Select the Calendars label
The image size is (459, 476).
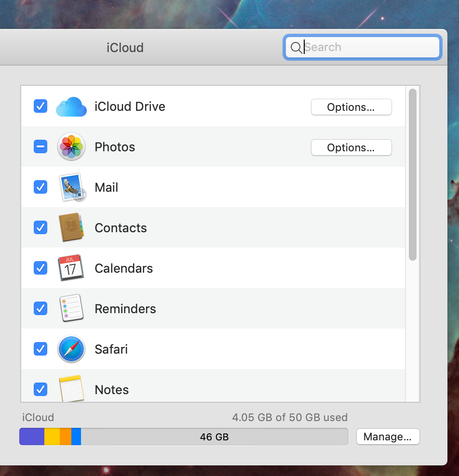click(x=124, y=268)
